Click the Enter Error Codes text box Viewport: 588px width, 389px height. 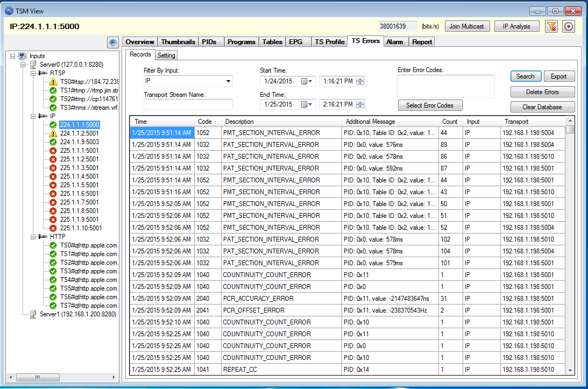click(445, 86)
